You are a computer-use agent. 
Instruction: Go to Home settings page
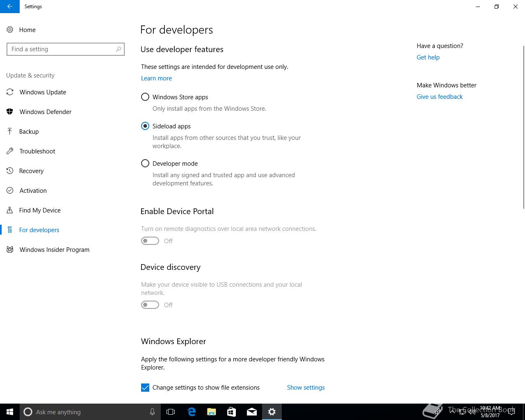point(27,30)
